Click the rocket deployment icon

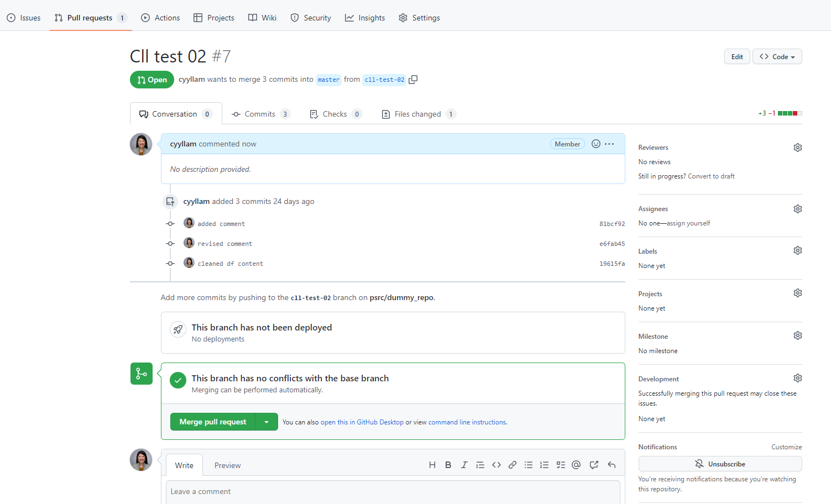178,329
